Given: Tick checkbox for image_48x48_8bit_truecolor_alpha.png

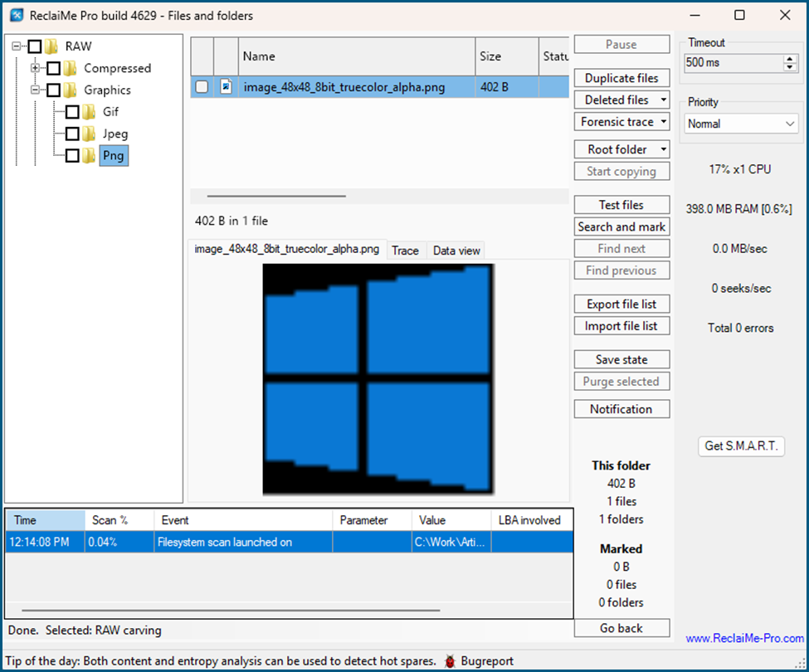Looking at the screenshot, I should click(x=202, y=86).
